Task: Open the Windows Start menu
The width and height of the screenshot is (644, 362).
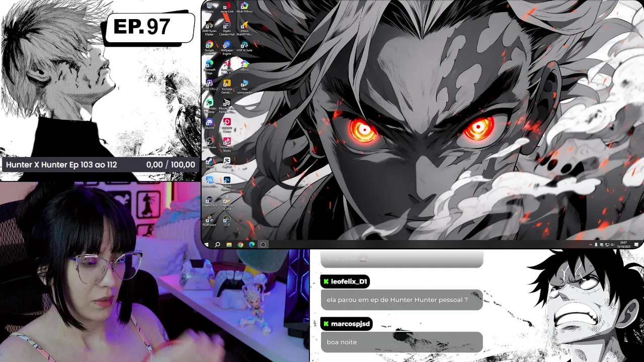Action: (x=206, y=244)
